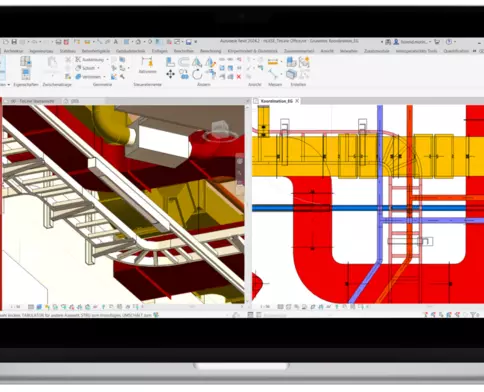Screen dimensions: 484x392
Task: Open the Zusammenarbeit ribbon tab
Action: (x=299, y=51)
